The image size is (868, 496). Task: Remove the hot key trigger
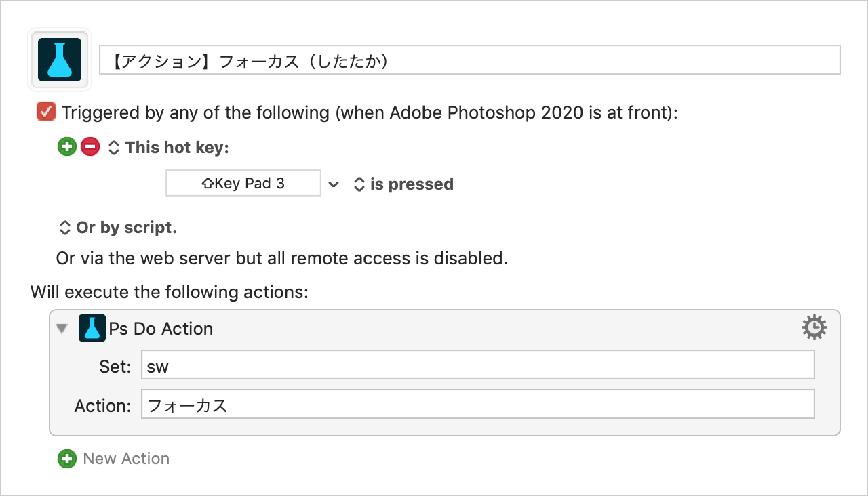pyautogui.click(x=90, y=146)
